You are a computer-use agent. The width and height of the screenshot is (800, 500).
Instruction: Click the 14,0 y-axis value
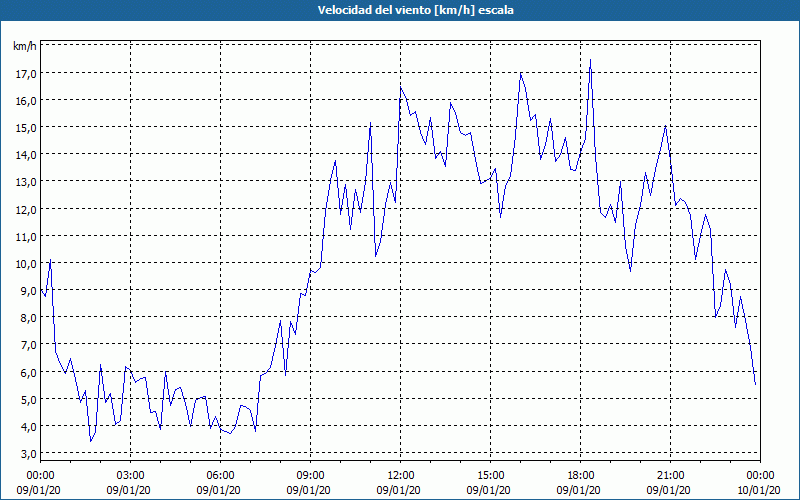[26, 155]
